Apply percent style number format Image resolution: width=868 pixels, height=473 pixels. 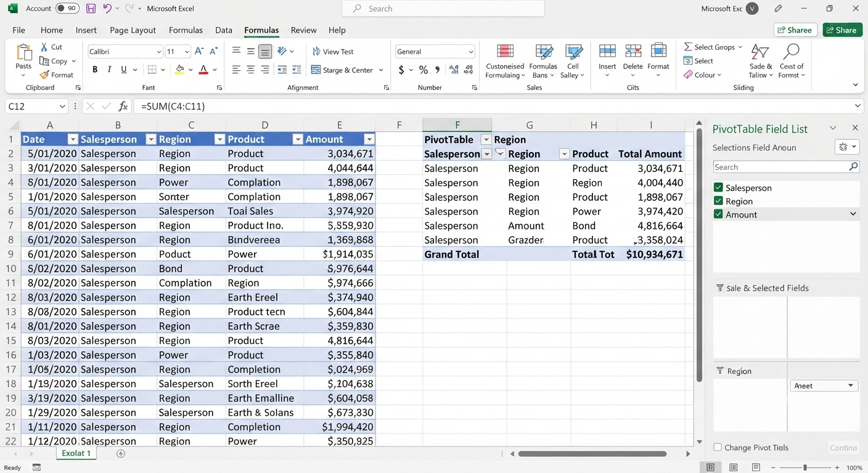[x=423, y=70]
